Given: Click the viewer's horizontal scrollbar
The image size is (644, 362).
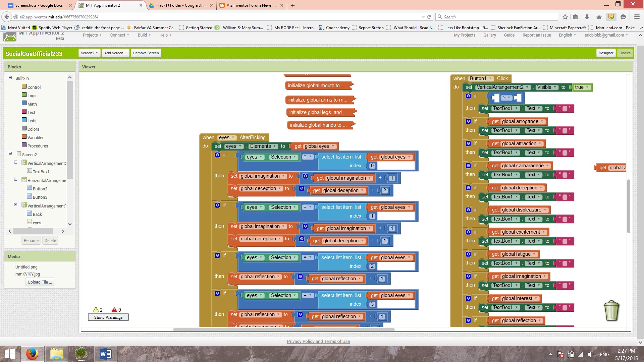Looking at the screenshot, I should [x=283, y=329].
